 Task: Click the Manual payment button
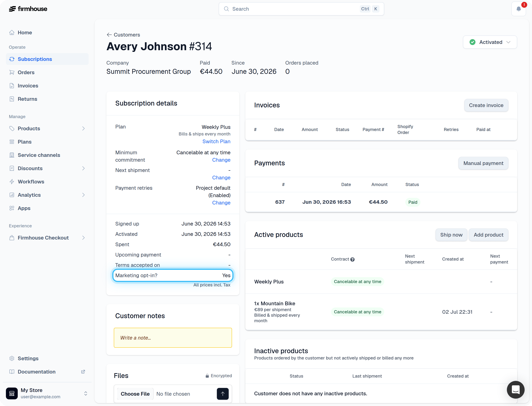coord(483,163)
